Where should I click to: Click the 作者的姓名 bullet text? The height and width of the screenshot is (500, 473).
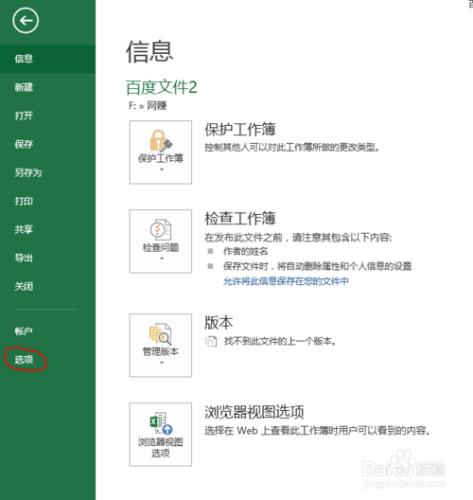point(245,251)
